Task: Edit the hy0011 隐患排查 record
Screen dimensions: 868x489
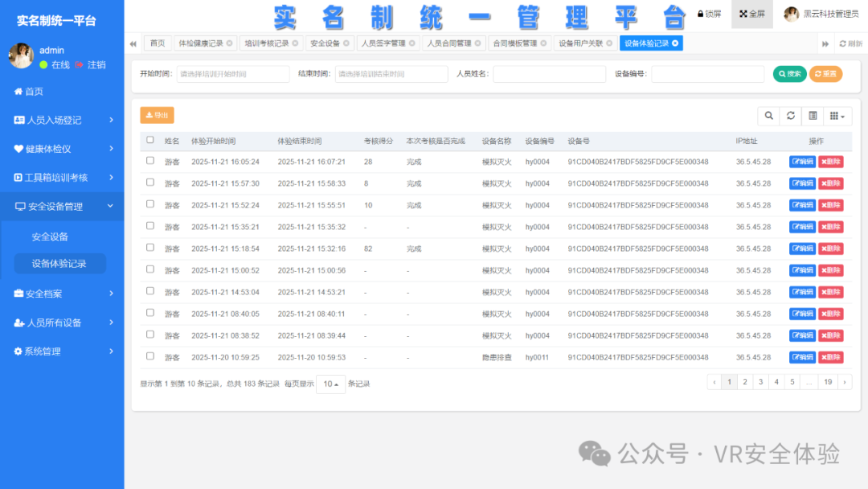Action: click(802, 357)
